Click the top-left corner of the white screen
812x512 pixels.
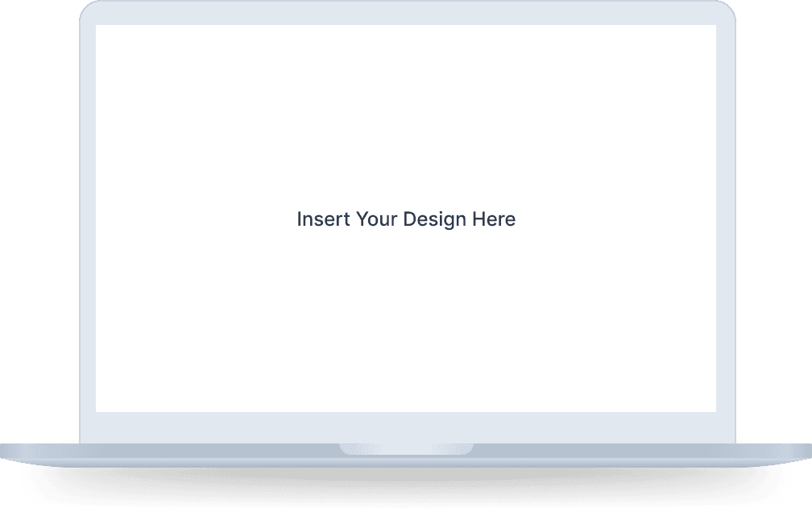pos(98,27)
